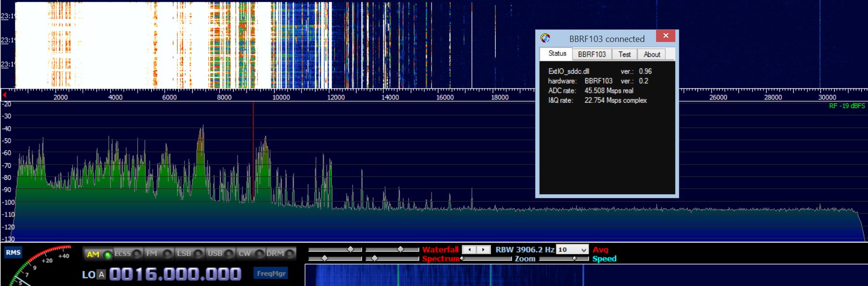868x286 pixels.
Task: Open the Test tab
Action: pos(625,54)
